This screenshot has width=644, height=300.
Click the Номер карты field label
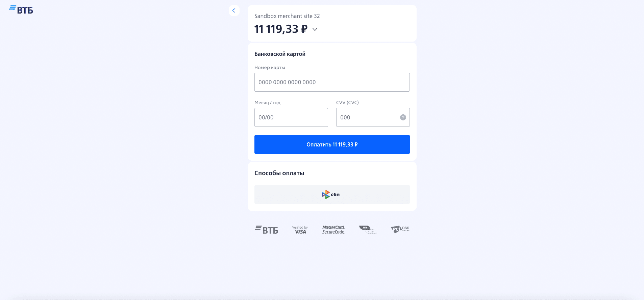click(270, 67)
